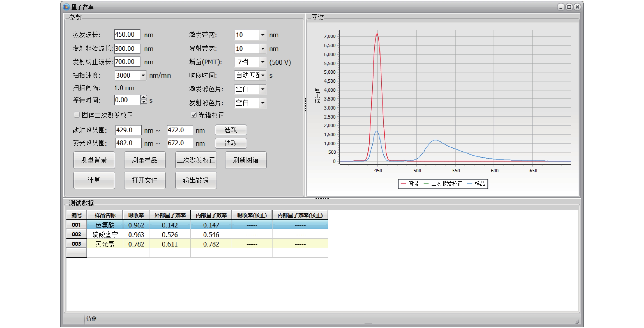Click the red 背景 legend entry
644x328 pixels.
coord(410,184)
